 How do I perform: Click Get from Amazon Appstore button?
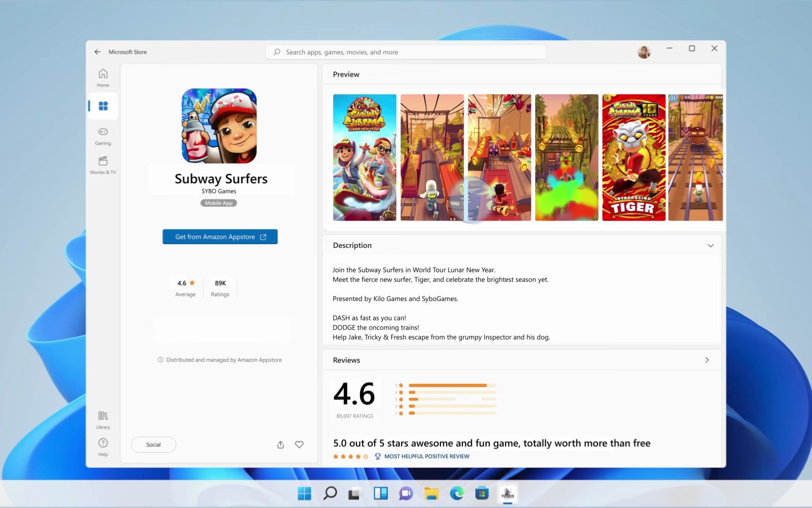(220, 237)
